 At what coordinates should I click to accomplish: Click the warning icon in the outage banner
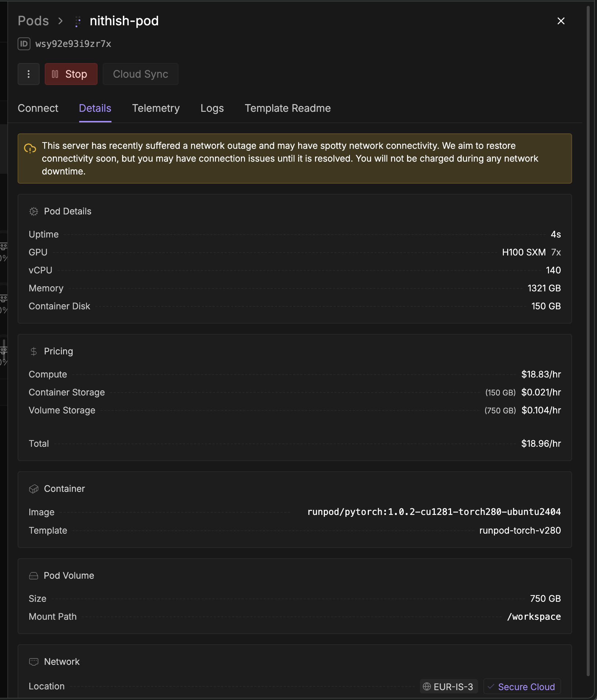click(x=30, y=148)
